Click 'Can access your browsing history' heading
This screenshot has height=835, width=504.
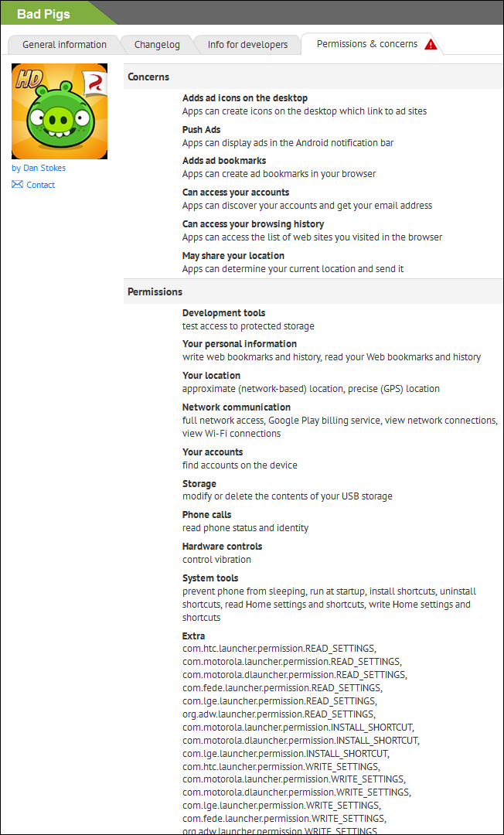(254, 224)
